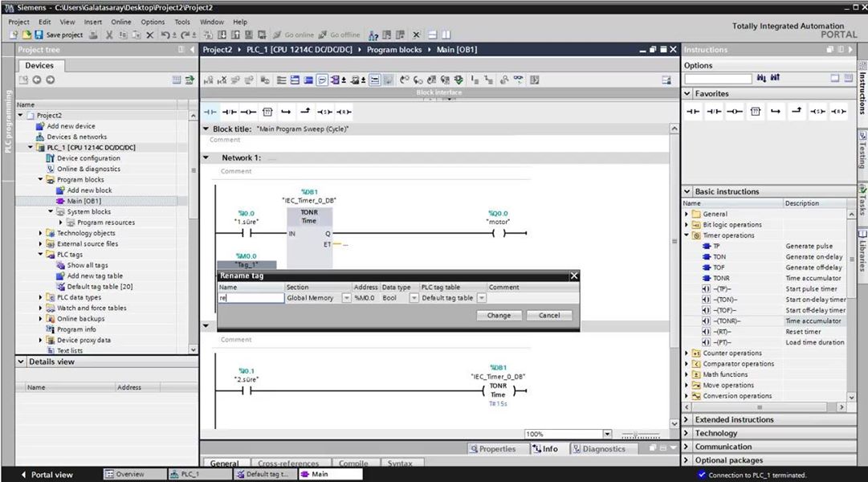Expand the Technology objects folder
868x482 pixels.
pos(40,233)
